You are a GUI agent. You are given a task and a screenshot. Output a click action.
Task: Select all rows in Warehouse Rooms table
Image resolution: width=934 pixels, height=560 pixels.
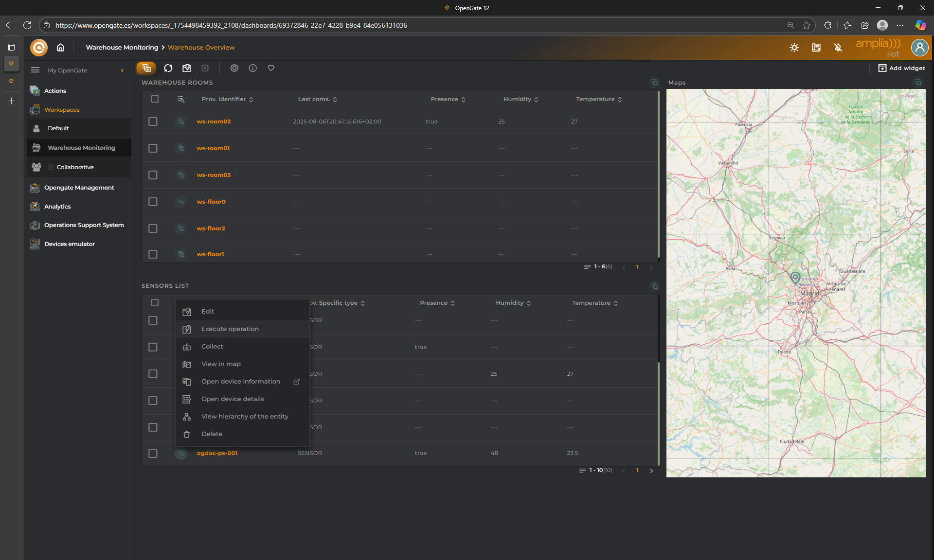[x=155, y=99]
